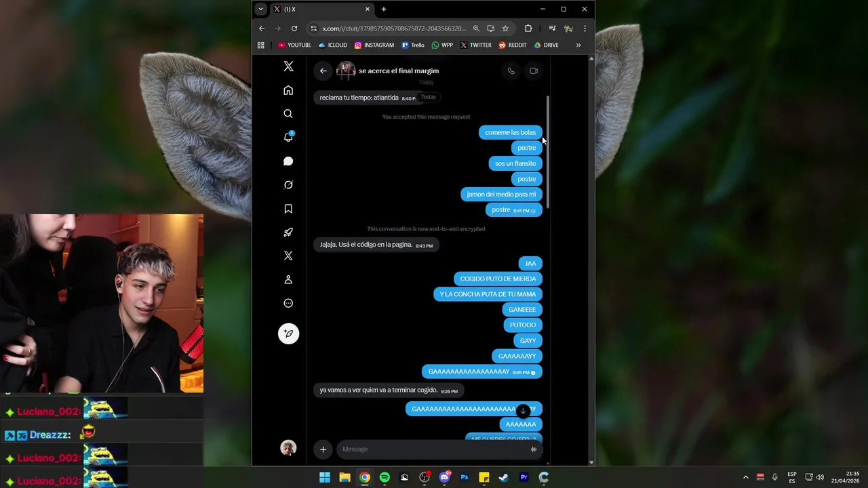This screenshot has width=868, height=488.
Task: Click the white Post compose button
Action: [x=288, y=333]
